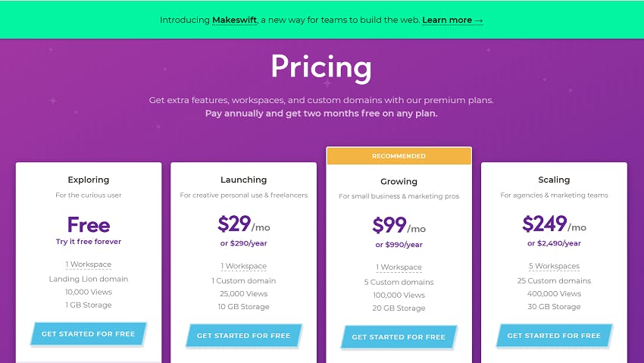Screen dimensions: 644x363
Task: Click the underlined 5 Workspaces in Scaling card
Action: [554, 266]
